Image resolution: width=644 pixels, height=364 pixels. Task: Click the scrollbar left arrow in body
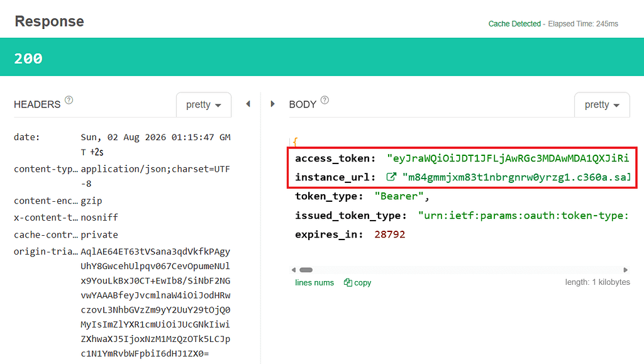tap(293, 270)
